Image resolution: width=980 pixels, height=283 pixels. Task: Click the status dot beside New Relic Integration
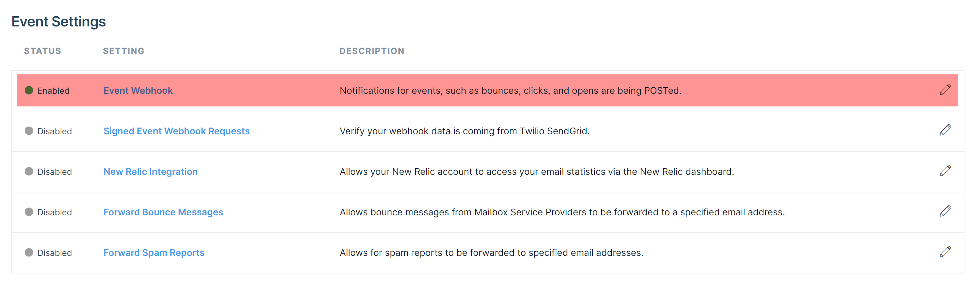coord(29,171)
